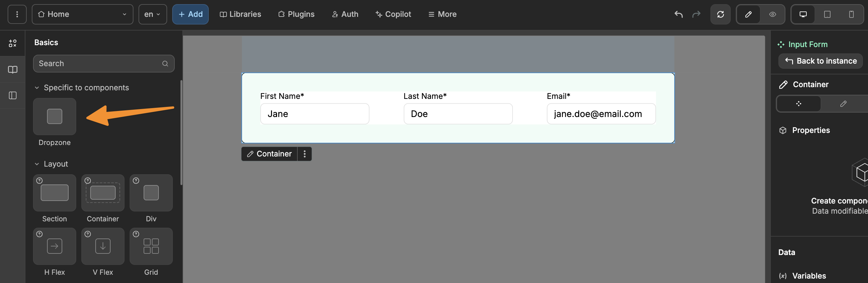Open the book icon sidebar panel
868x283 pixels.
click(x=12, y=70)
